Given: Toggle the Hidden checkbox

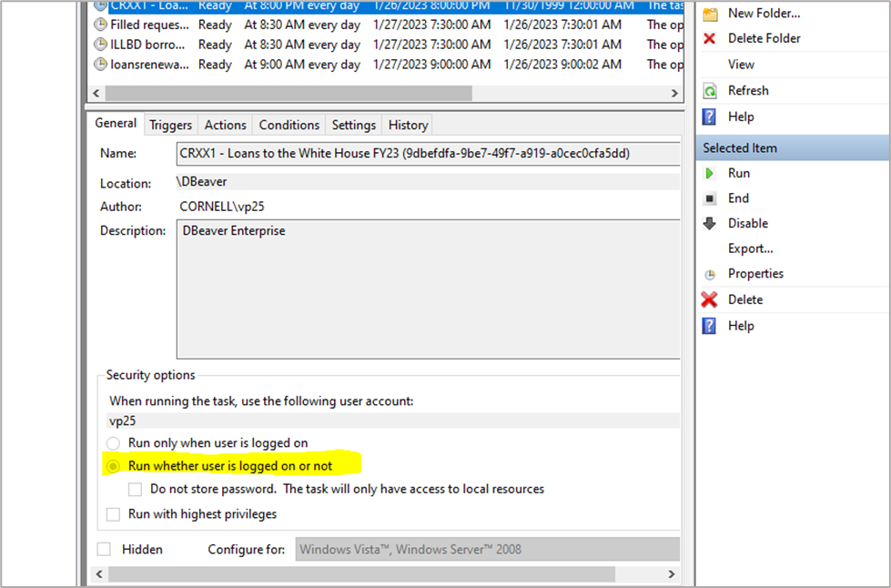Looking at the screenshot, I should pyautogui.click(x=104, y=550).
